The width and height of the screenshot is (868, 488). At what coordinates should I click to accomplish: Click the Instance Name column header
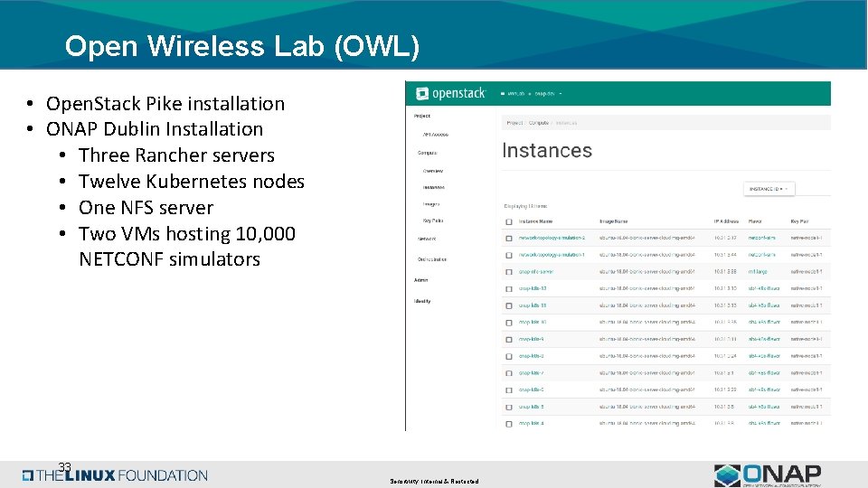[535, 221]
